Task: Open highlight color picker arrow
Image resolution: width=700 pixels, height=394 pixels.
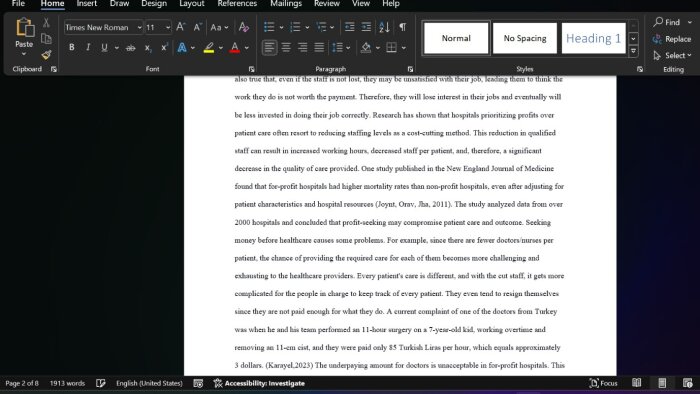Action: pyautogui.click(x=221, y=48)
